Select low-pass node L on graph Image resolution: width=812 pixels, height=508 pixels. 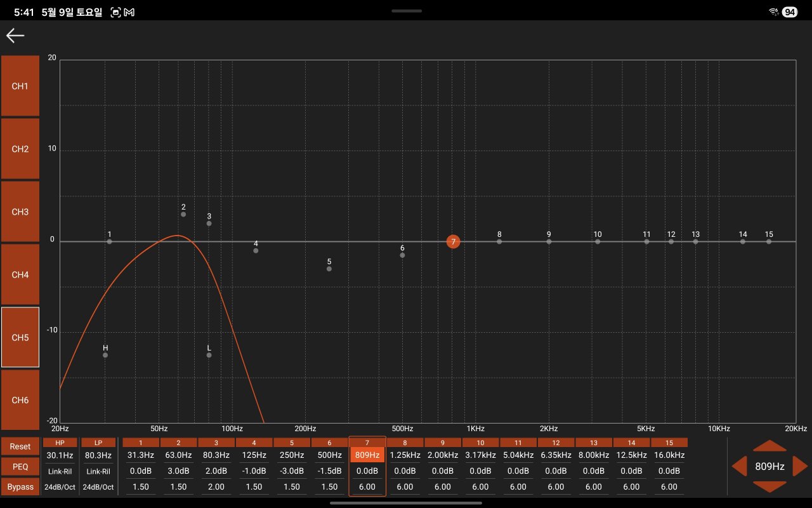[x=209, y=355]
